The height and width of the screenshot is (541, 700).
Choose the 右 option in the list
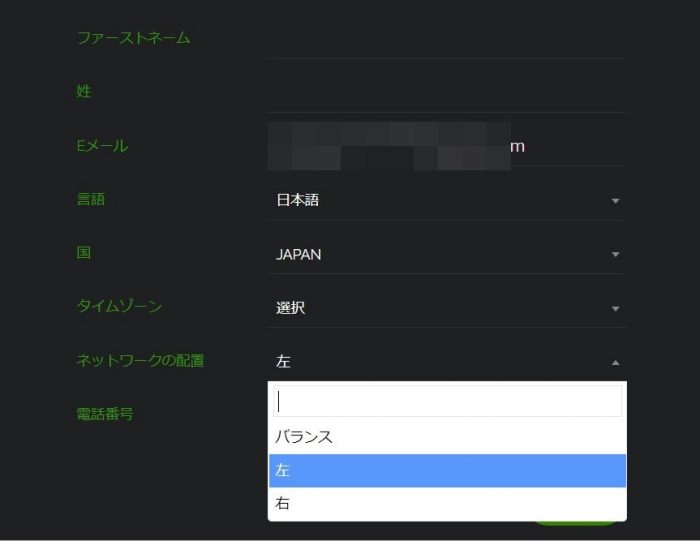pos(447,504)
